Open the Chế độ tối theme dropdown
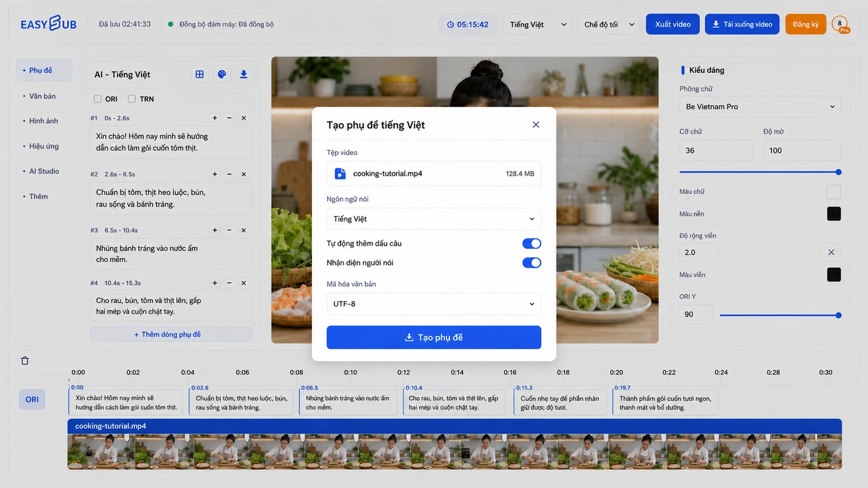 coord(609,24)
